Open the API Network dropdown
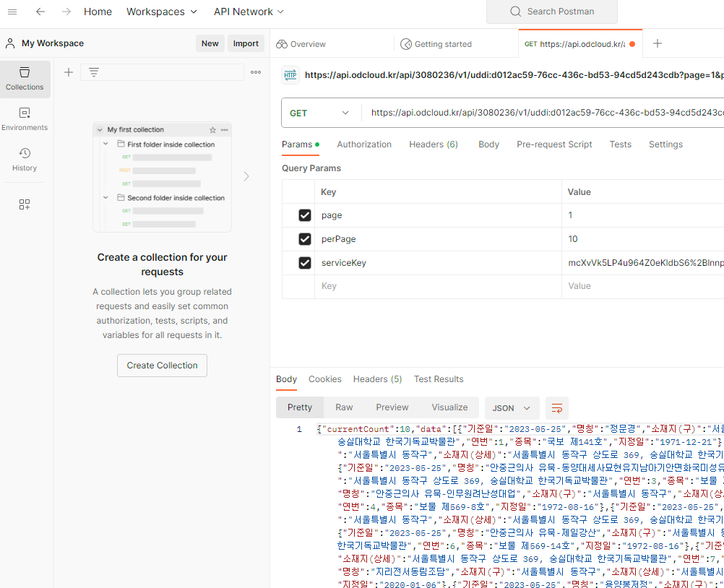 tap(249, 12)
